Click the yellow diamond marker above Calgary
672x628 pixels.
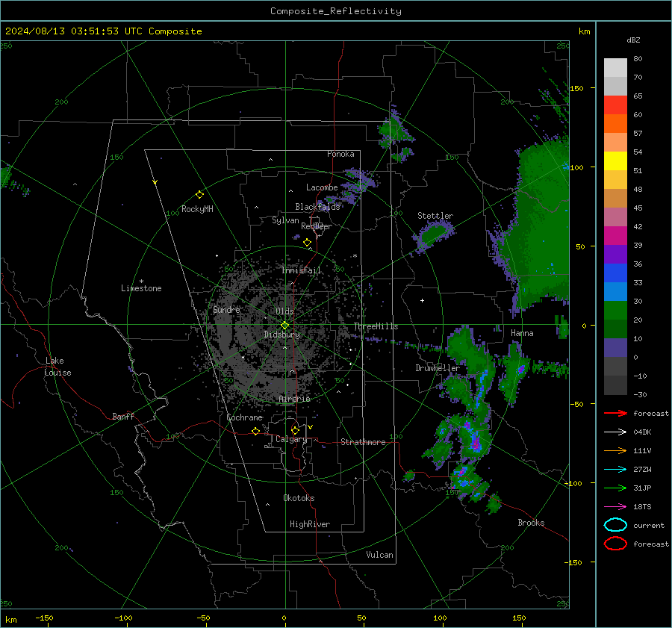point(295,430)
